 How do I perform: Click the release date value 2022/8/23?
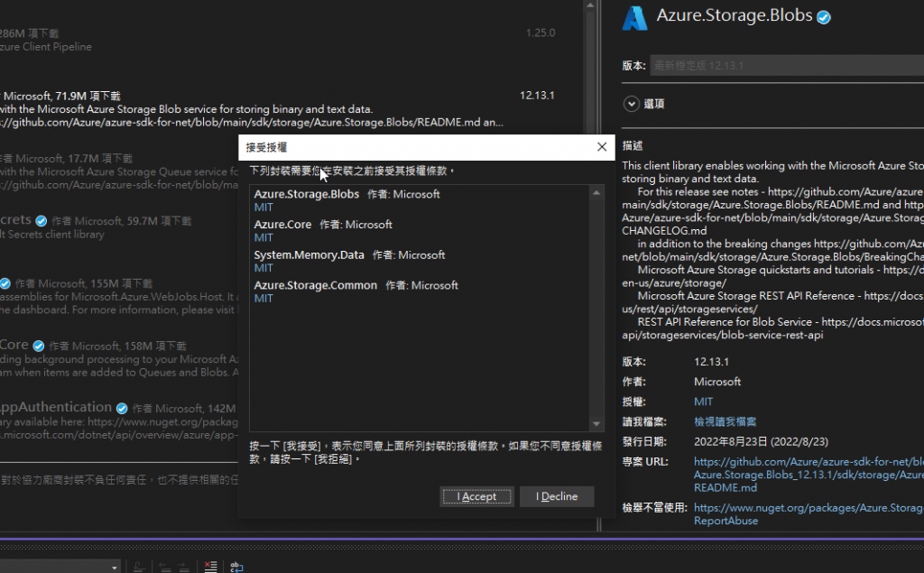tap(761, 441)
